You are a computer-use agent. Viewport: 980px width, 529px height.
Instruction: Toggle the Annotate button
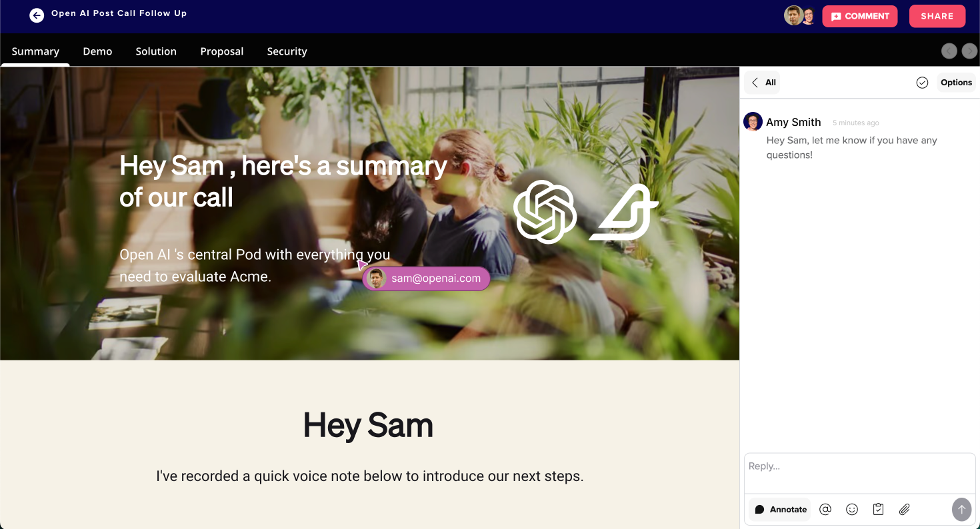[780, 509]
